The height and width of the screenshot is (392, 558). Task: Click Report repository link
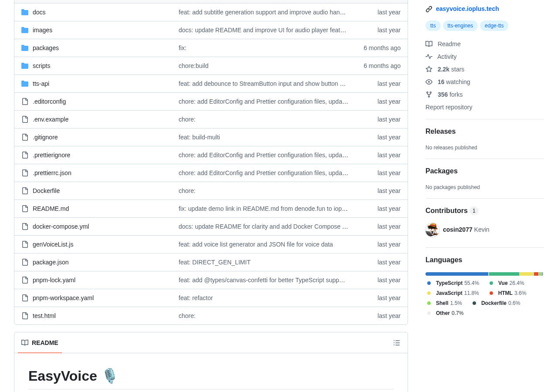pyautogui.click(x=449, y=107)
